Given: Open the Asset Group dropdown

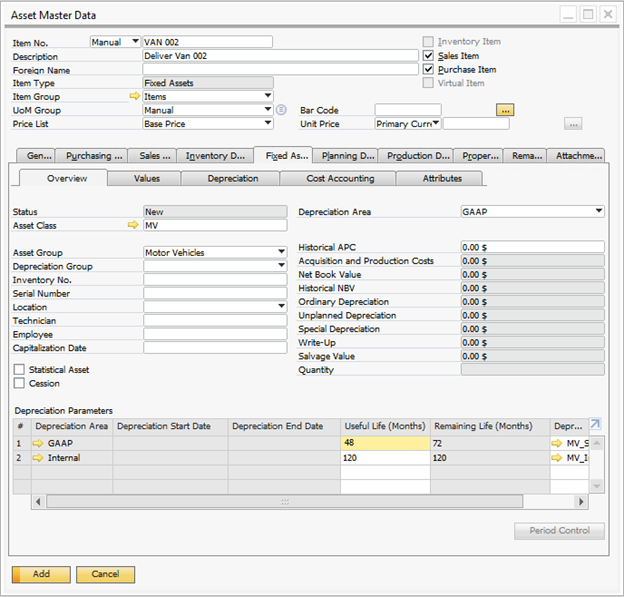Looking at the screenshot, I should click(281, 252).
